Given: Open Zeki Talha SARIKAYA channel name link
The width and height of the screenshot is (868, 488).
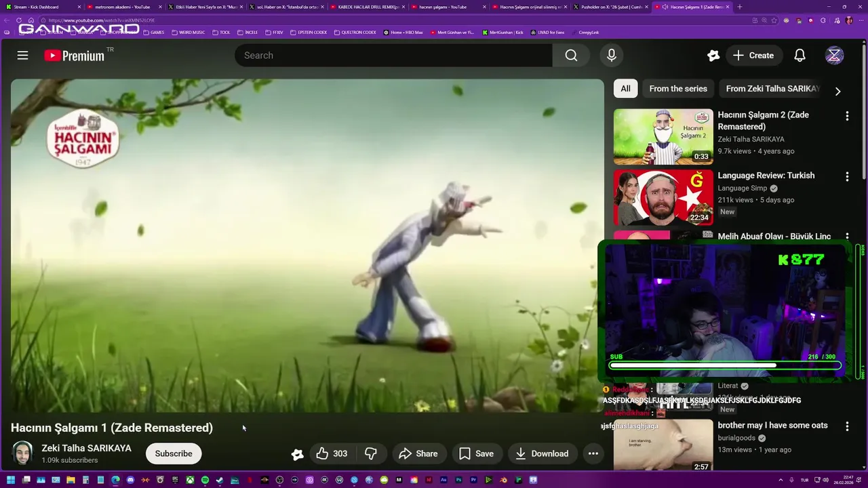Looking at the screenshot, I should point(86,448).
